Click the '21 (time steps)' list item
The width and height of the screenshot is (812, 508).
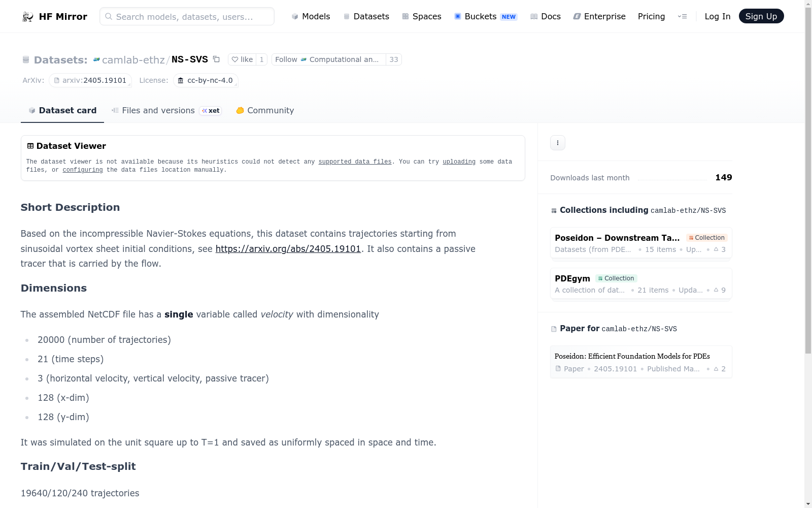(x=71, y=359)
